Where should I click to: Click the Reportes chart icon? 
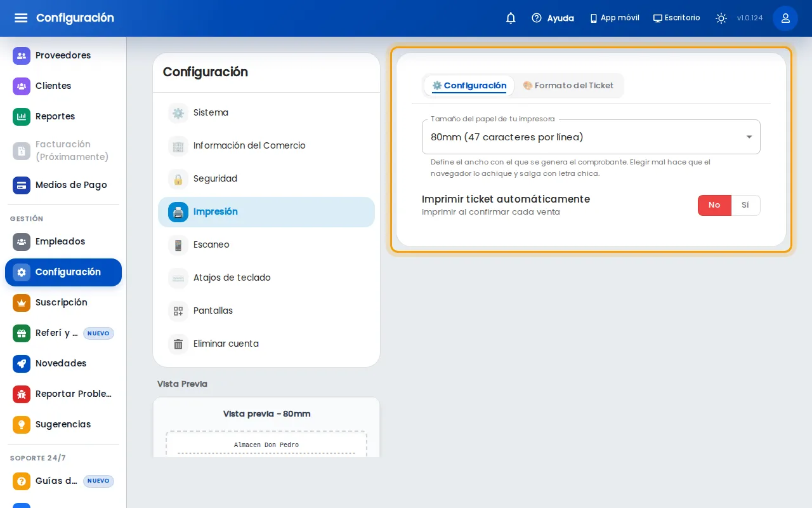pos(22,116)
